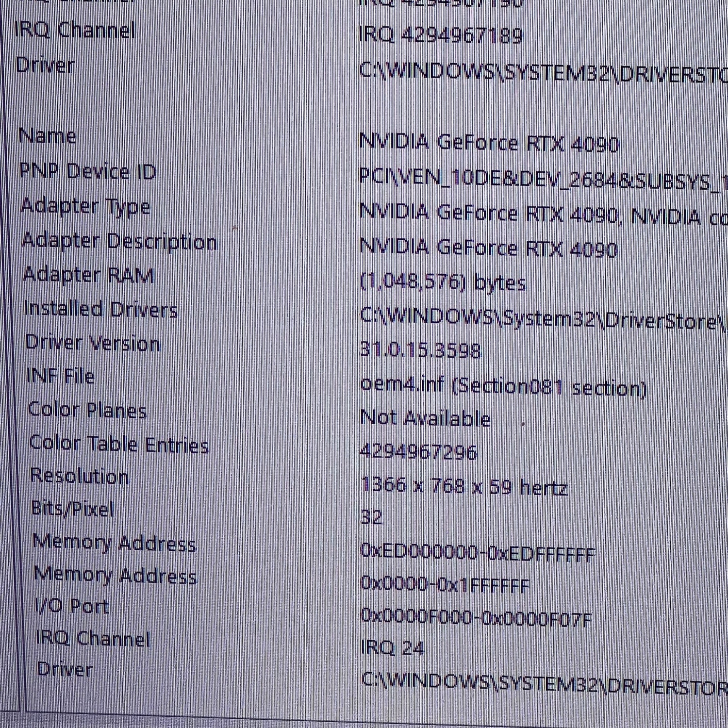Select the IRQ Channel label beside IRQ 4294967189
Image resolution: width=728 pixels, height=728 pixels.
click(x=75, y=31)
